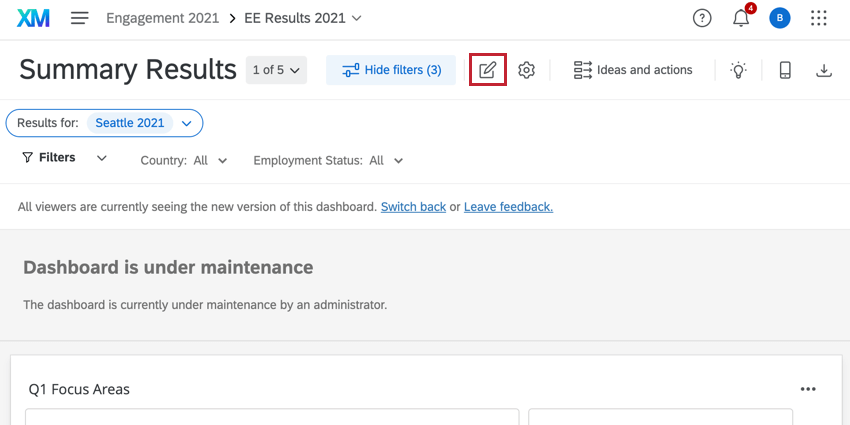
Task: Open Ideas and actions
Action: pos(633,70)
